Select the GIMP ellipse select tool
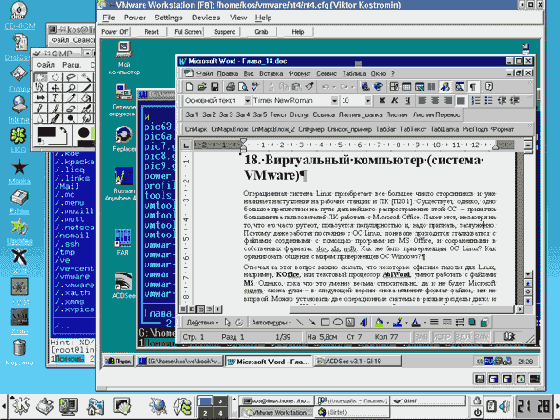560x420 pixels. [x=55, y=77]
